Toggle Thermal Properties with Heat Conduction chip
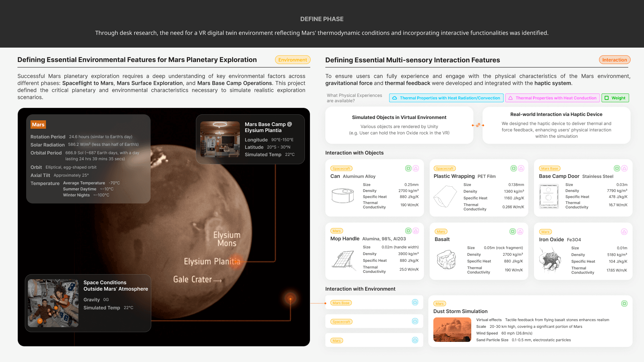 coord(552,98)
